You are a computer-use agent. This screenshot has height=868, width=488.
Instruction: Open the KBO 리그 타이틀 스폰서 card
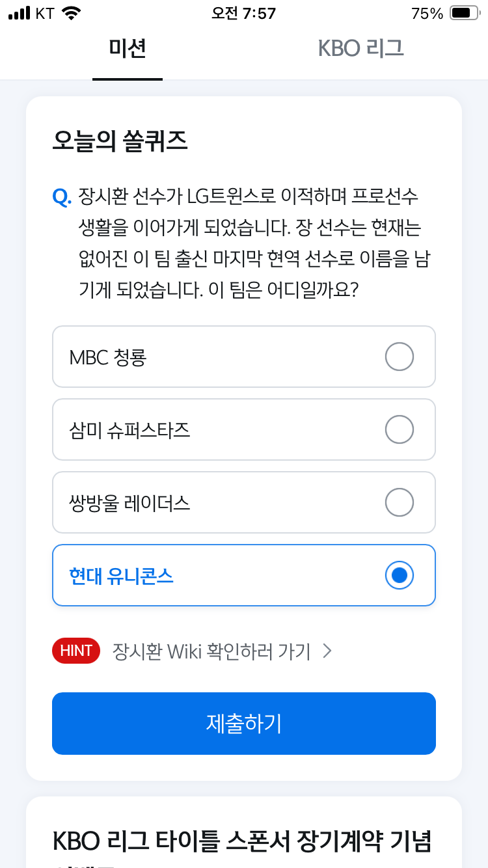[244, 832]
